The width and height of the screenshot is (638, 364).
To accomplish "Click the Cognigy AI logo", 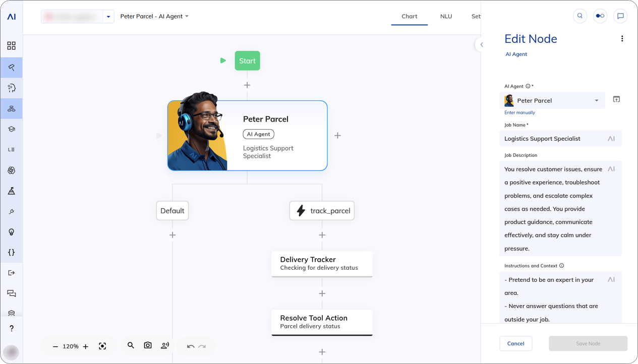I will click(11, 17).
